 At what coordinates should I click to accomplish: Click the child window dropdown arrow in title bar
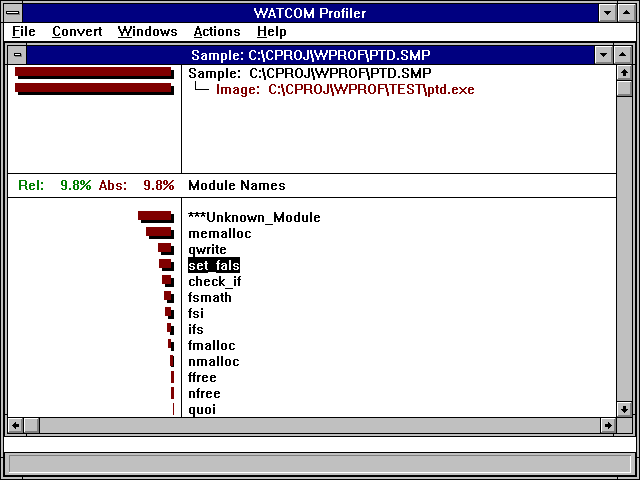pyautogui.click(x=602, y=55)
